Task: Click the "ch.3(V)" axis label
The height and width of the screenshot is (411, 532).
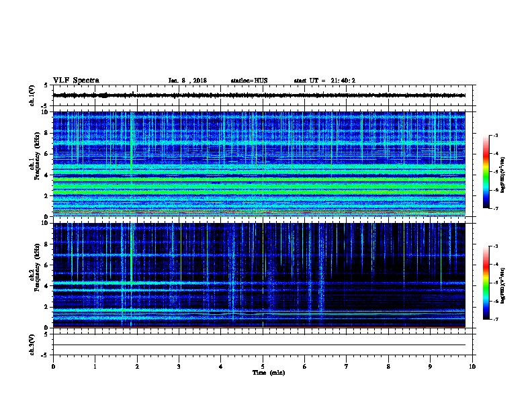Action: 32,345
